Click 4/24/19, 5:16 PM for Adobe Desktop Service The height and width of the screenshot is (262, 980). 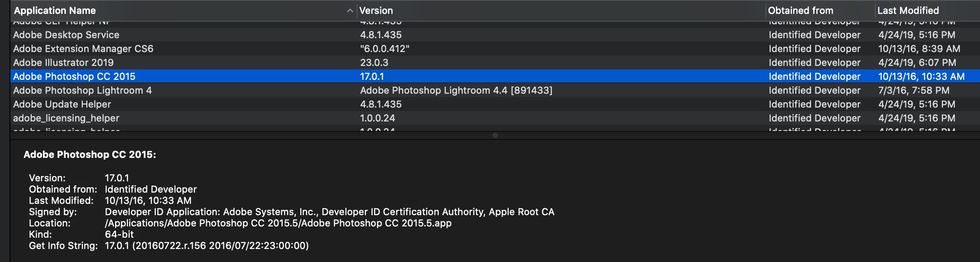917,35
